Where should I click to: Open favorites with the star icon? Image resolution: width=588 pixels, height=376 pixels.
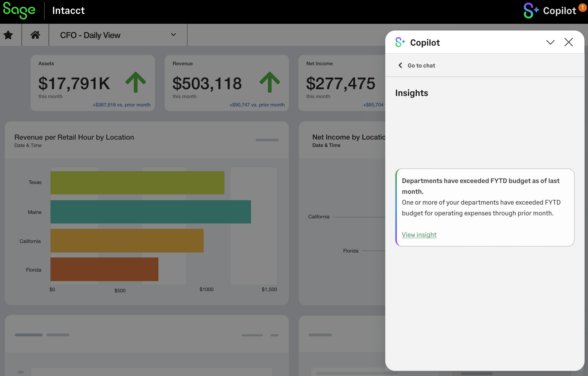click(8, 35)
